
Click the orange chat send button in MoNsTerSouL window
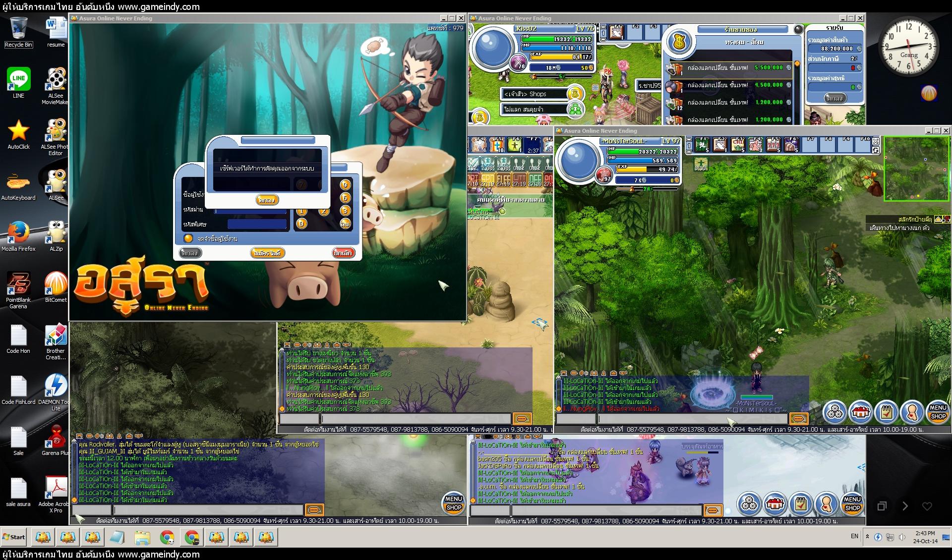tap(798, 419)
